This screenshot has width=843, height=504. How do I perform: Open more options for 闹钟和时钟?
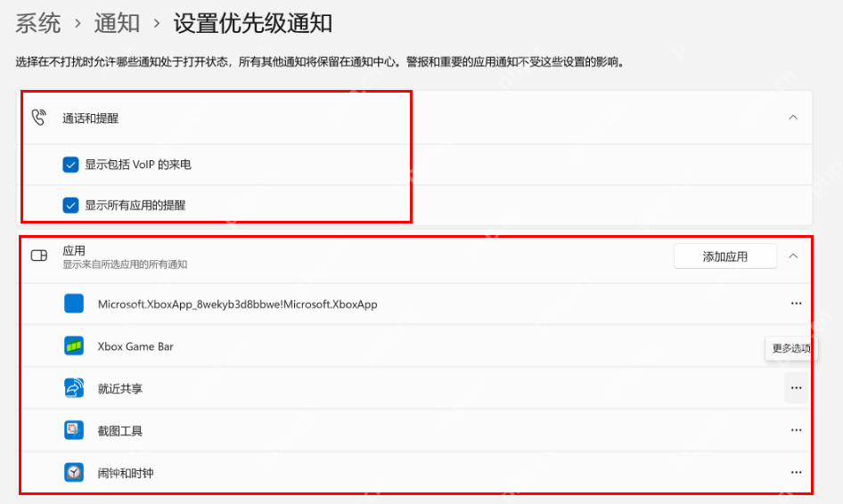797,472
